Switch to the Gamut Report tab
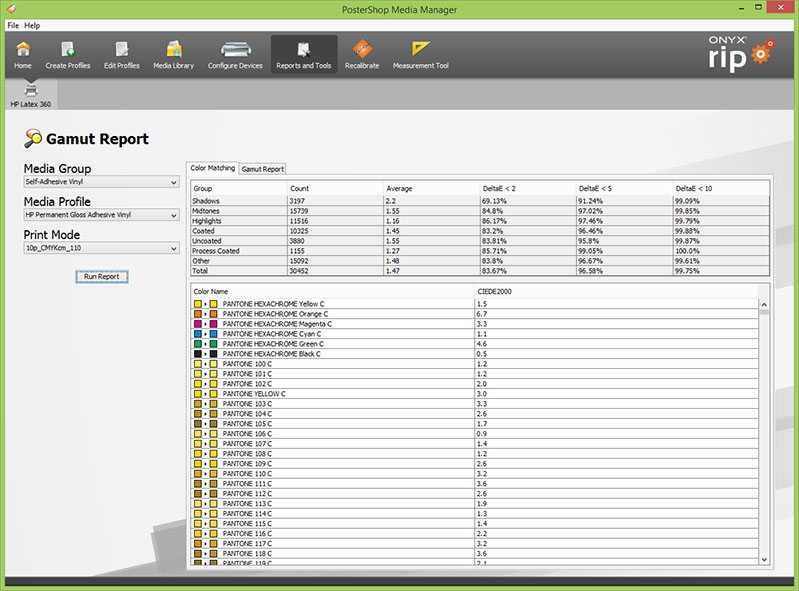Viewport: 799px width, 591px height. click(x=262, y=169)
